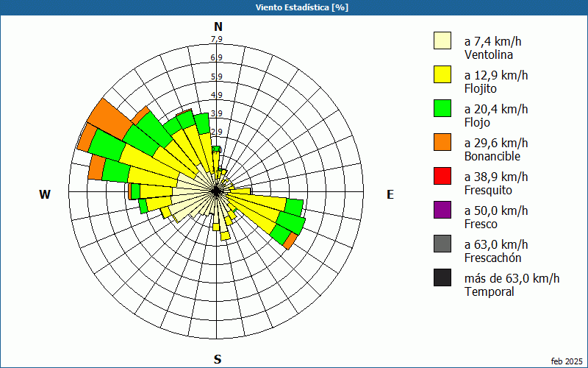Click the Frescachón gray legend swatch

click(442, 244)
